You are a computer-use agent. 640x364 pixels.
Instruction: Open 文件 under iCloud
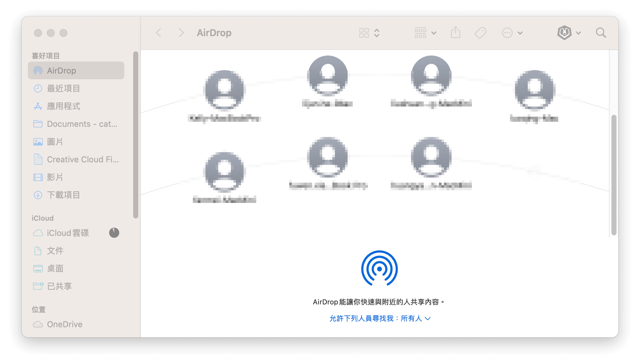click(x=76, y=250)
